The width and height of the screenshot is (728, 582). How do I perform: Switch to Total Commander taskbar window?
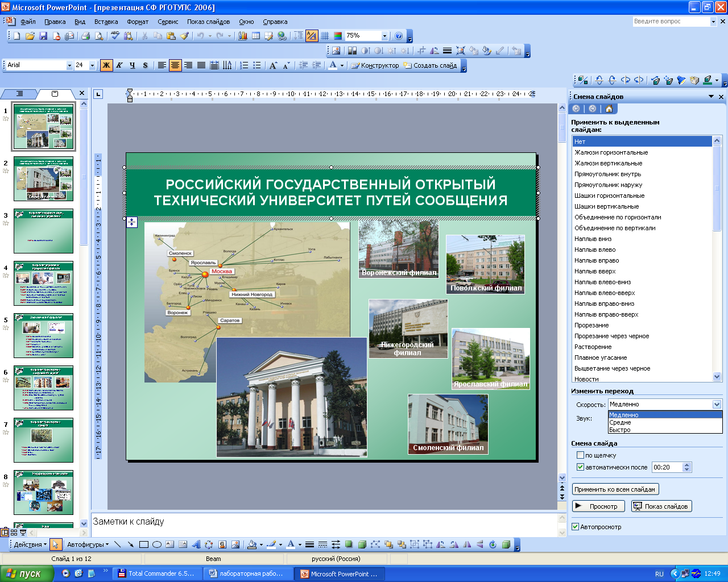click(156, 573)
